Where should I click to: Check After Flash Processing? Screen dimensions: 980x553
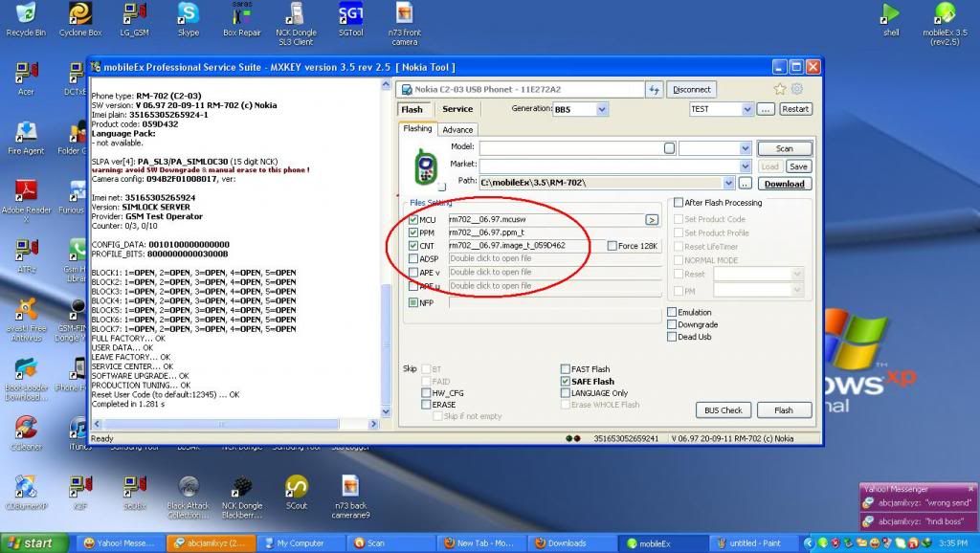coord(679,203)
